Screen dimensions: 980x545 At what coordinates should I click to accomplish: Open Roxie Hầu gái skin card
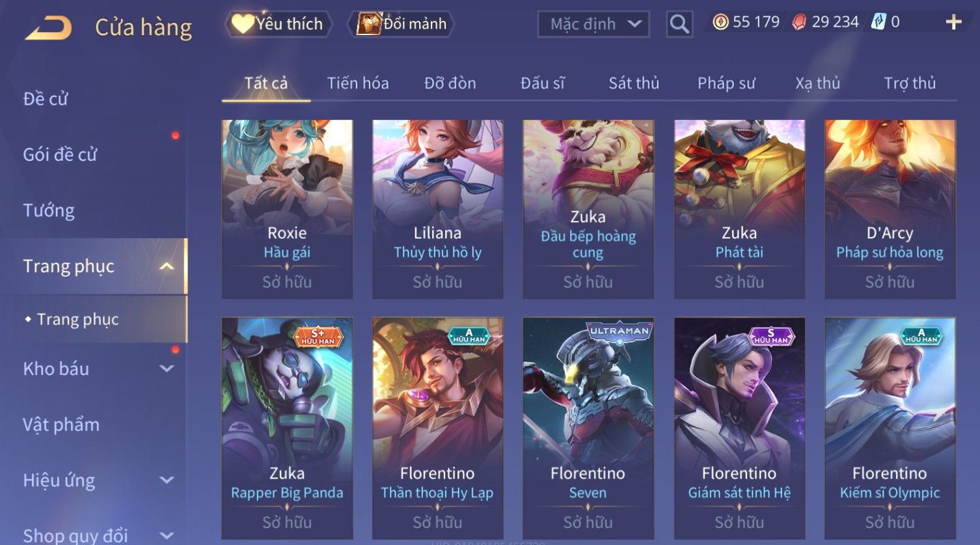(287, 209)
